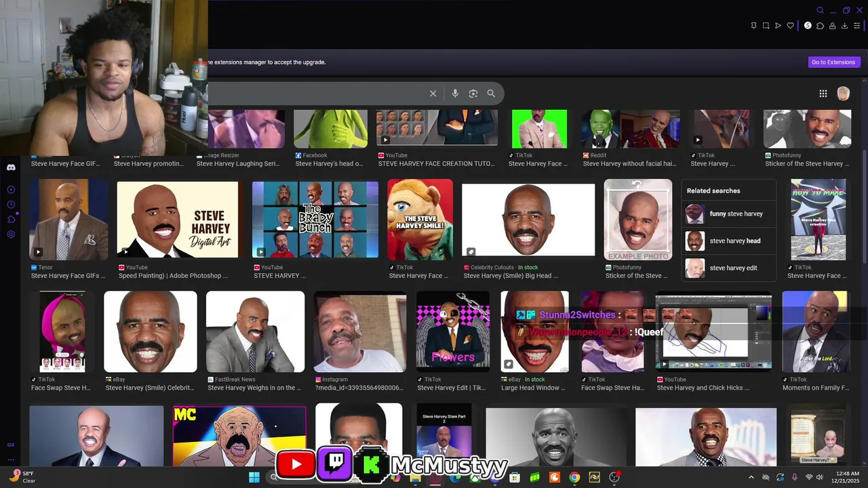Open the pink-wig Face Swap TikTok thumbnail
The image size is (868, 488).
point(62,331)
